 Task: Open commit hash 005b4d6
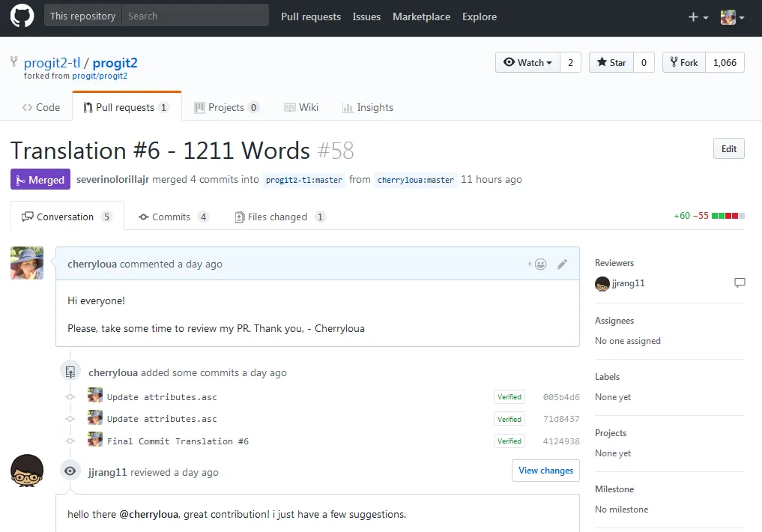pyautogui.click(x=561, y=397)
